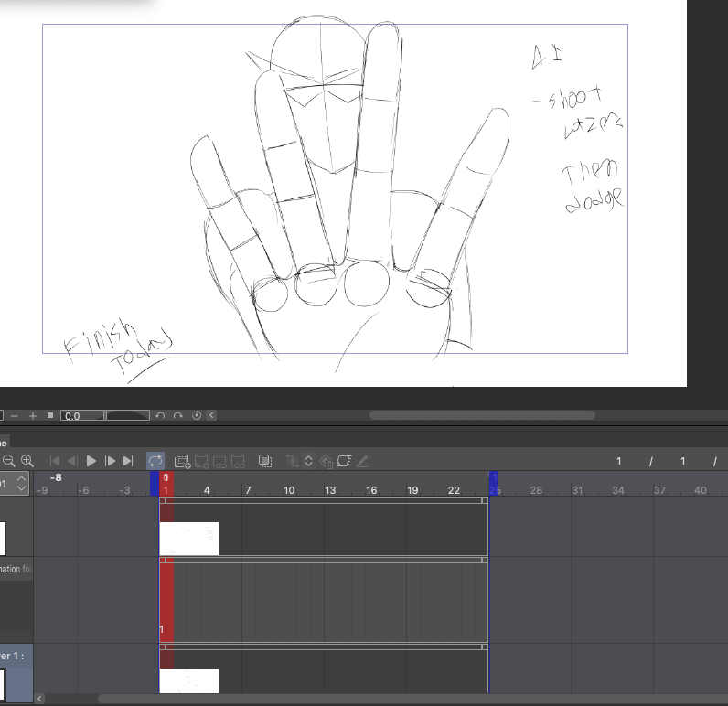
Task: Click the link cel icon
Action: (x=219, y=462)
